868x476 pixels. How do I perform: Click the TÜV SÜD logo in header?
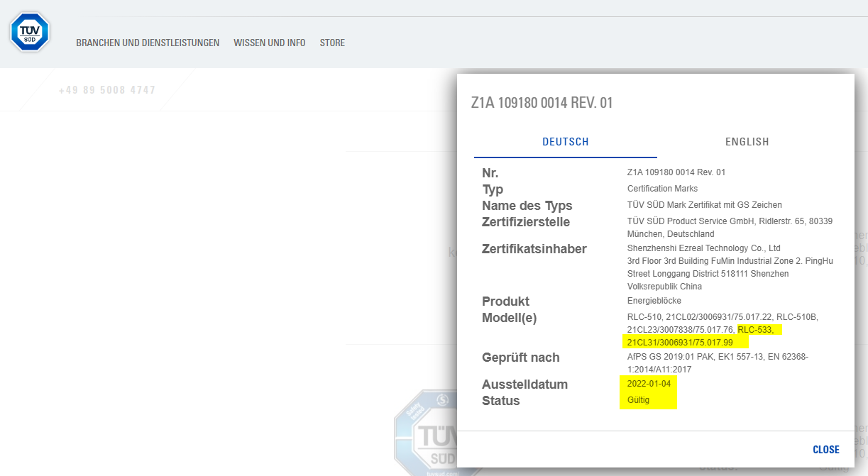pyautogui.click(x=29, y=32)
